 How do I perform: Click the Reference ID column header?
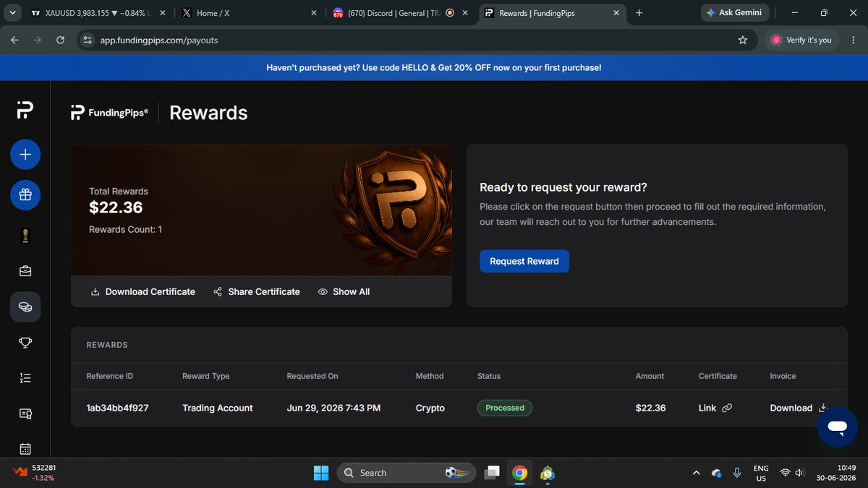click(110, 376)
